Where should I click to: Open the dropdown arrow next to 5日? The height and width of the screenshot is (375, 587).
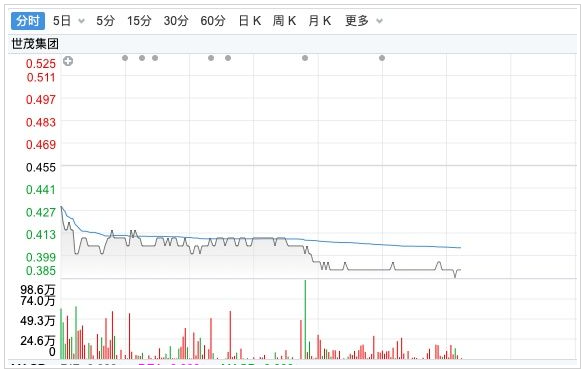coord(81,21)
